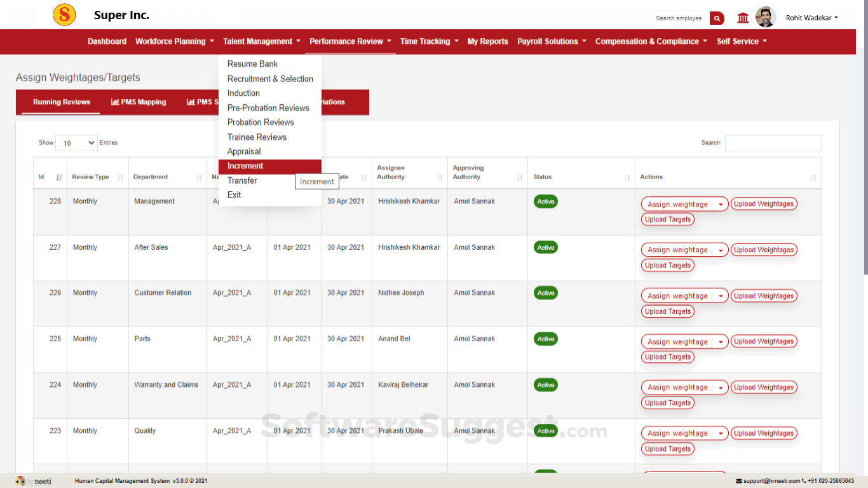
Task: Open the bank building icon
Action: (743, 18)
